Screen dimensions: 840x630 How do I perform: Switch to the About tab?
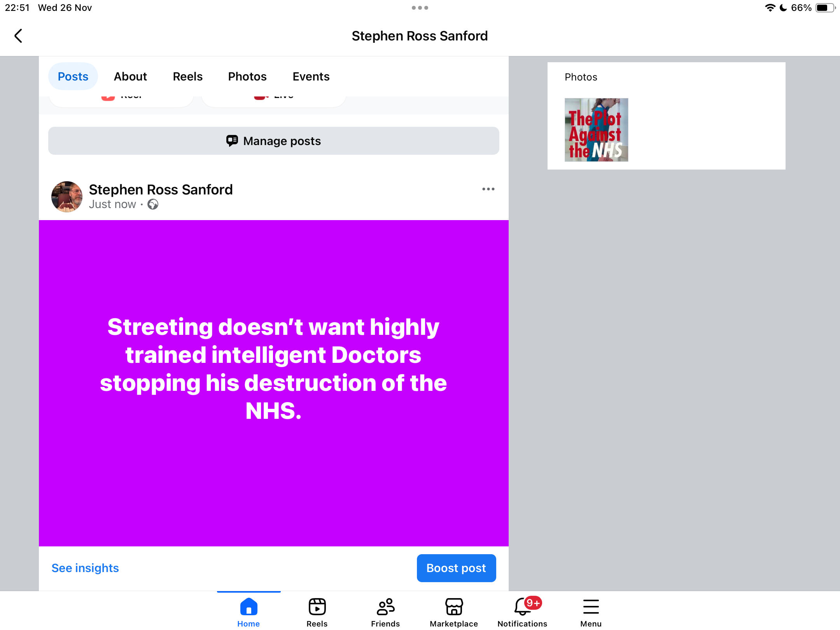click(130, 77)
